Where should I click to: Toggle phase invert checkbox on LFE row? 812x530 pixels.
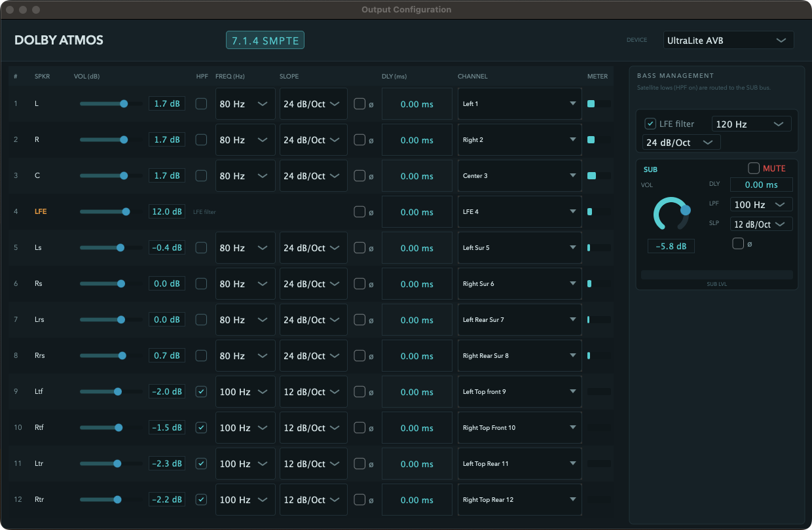pos(360,211)
